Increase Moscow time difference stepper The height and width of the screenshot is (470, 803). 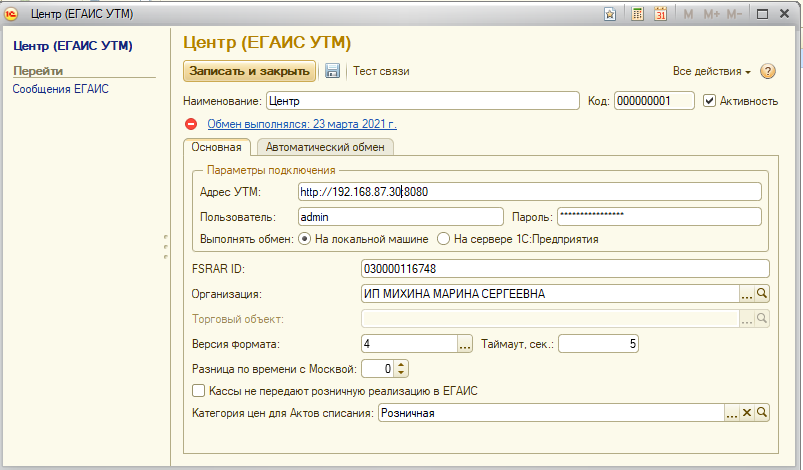pyautogui.click(x=401, y=365)
